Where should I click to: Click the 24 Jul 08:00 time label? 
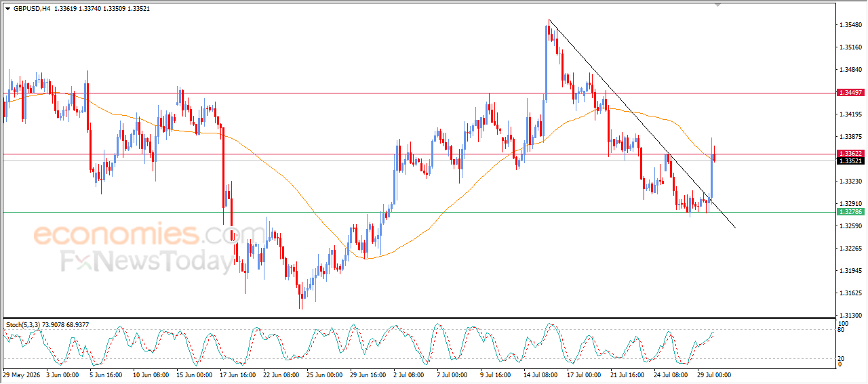672,375
